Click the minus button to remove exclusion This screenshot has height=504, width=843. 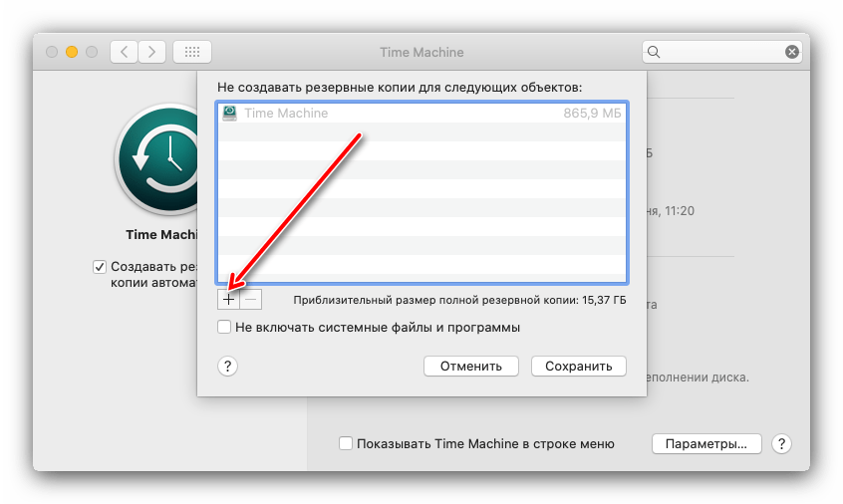[x=251, y=299]
